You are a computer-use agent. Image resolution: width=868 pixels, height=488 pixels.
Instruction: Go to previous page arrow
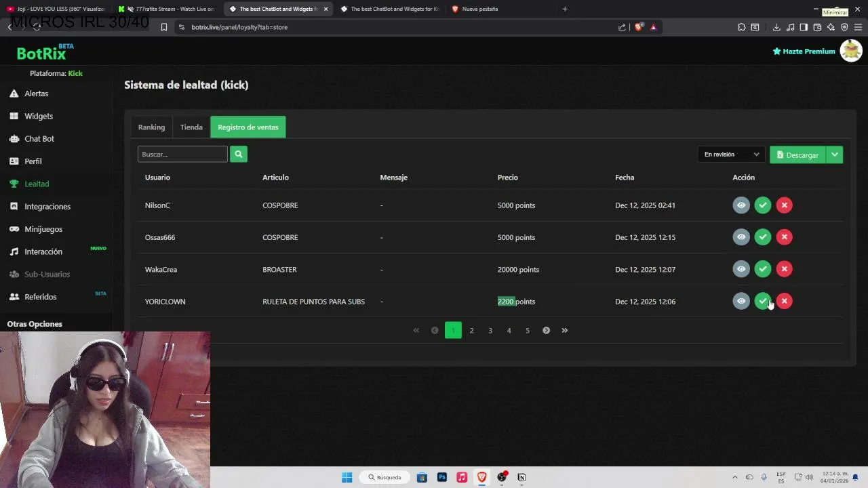coord(435,330)
